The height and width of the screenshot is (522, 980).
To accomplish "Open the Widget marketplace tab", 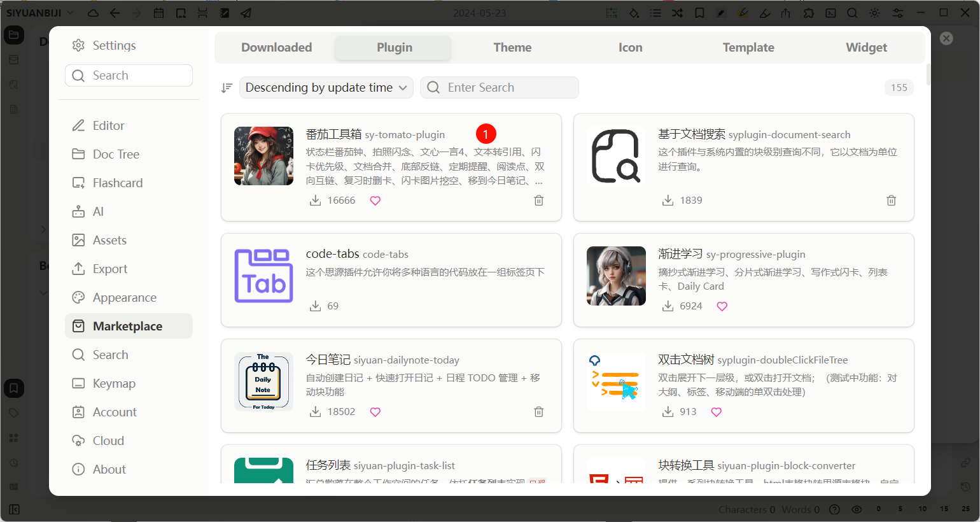I will (866, 48).
